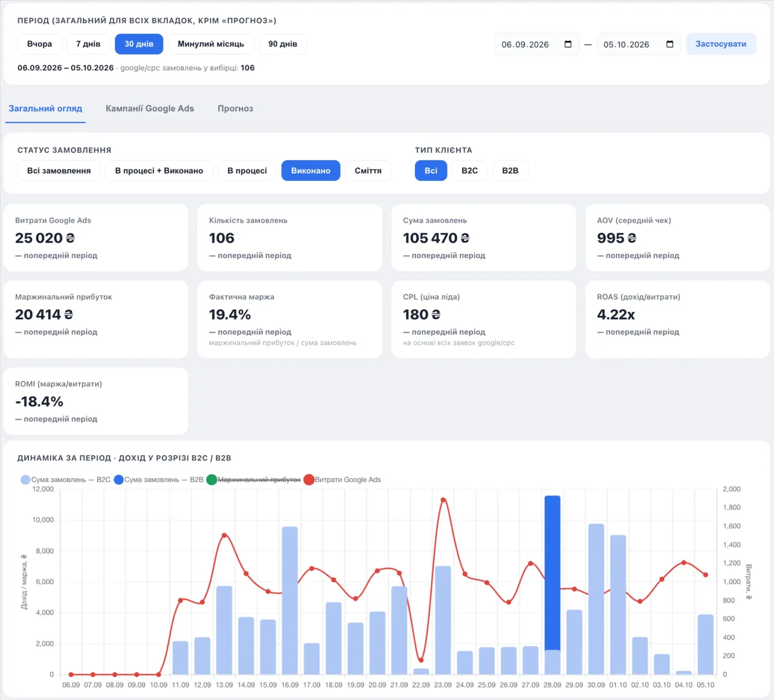
Task: Select the 30 днів period
Action: (139, 44)
